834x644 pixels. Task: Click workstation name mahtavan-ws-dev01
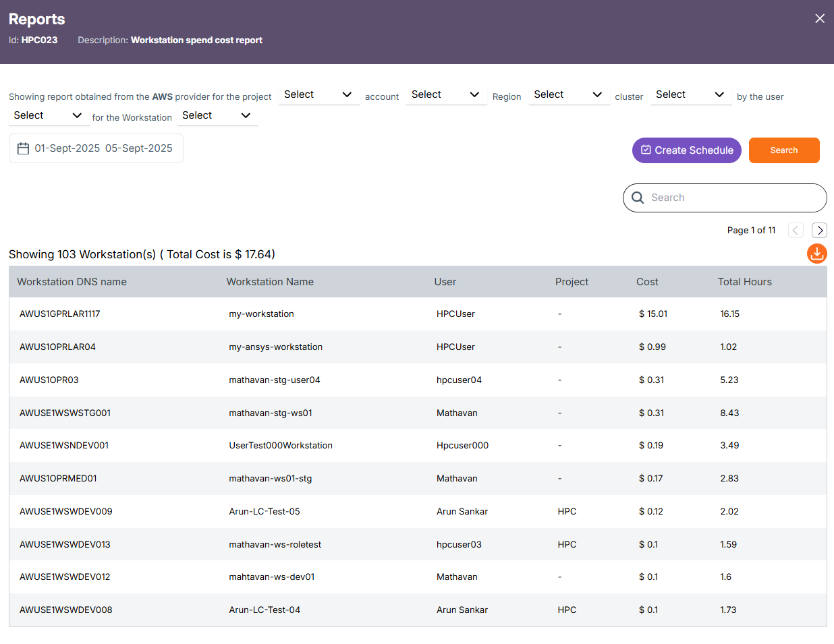[271, 577]
